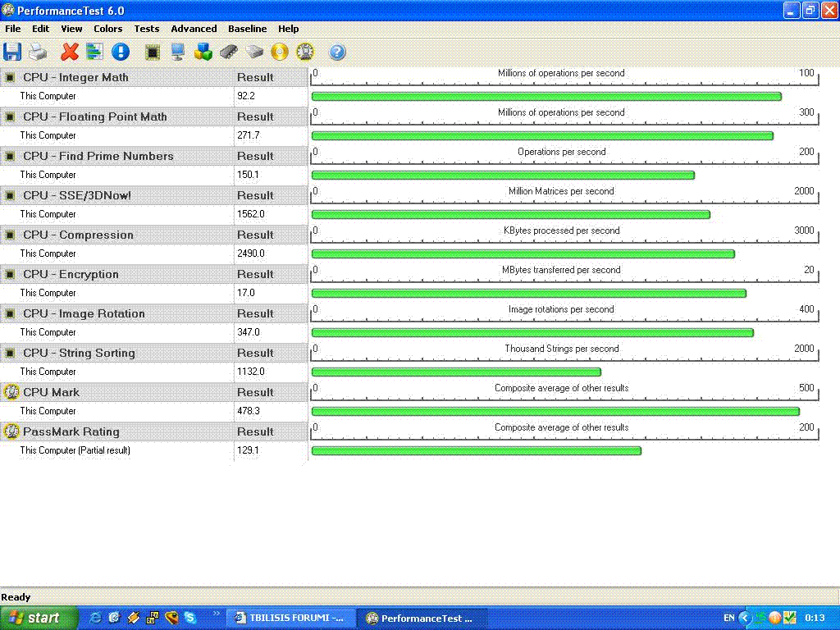Open the Edit menu
This screenshot has height=630, width=840.
point(41,29)
